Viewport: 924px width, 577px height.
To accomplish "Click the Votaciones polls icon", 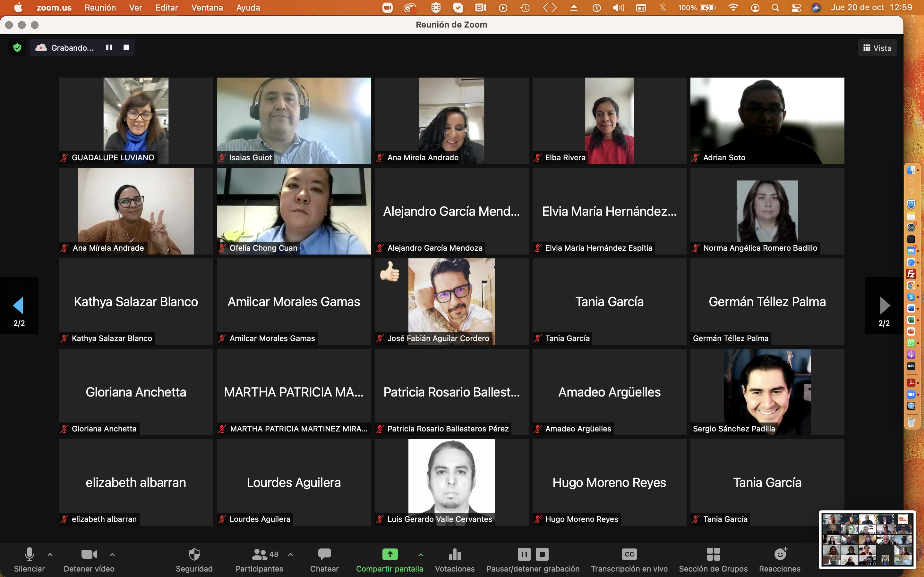I will [x=454, y=554].
